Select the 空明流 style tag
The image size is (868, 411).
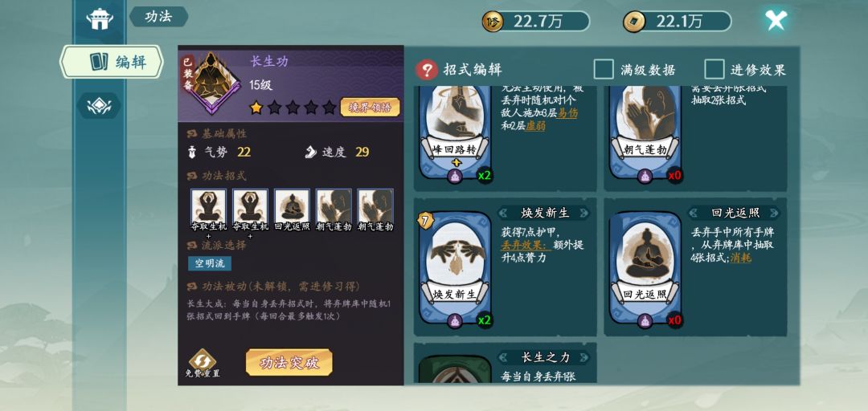210,263
